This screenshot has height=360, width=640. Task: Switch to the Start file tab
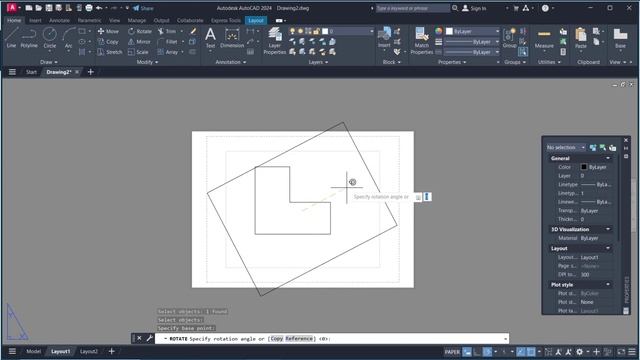click(x=31, y=72)
